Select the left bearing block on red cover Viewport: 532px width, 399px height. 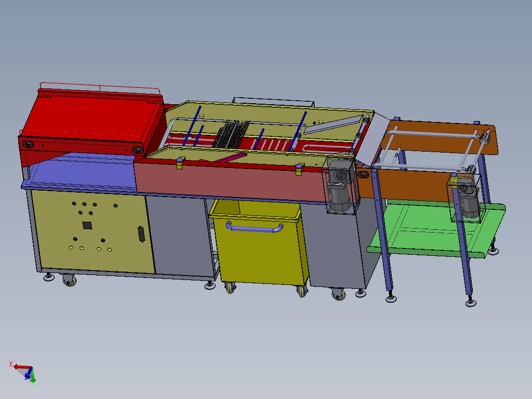(28, 144)
